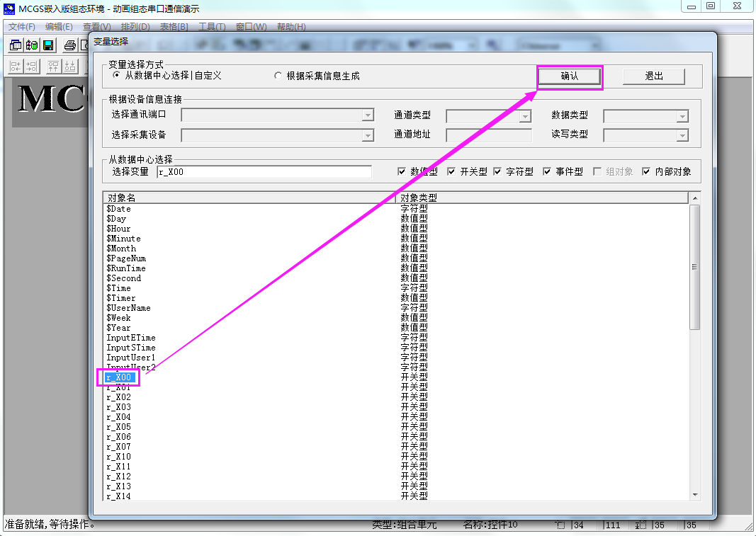Select the r_X05 variable row

click(x=118, y=426)
